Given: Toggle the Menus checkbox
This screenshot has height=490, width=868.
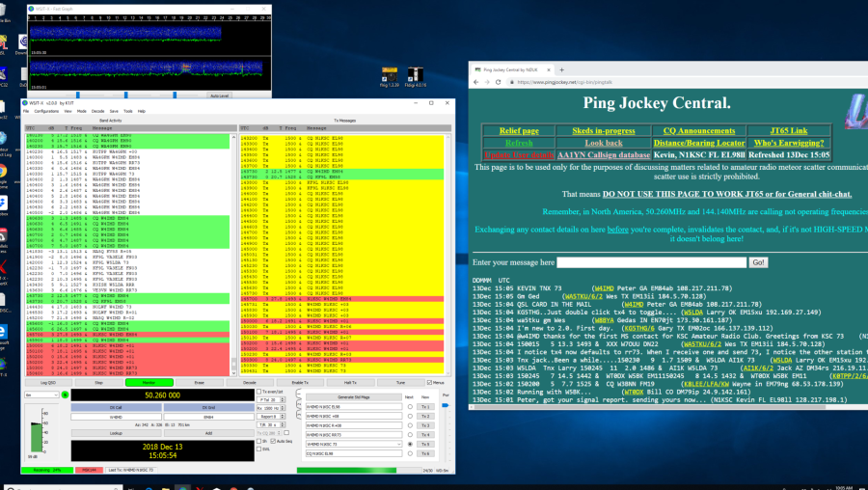Looking at the screenshot, I should click(x=427, y=383).
